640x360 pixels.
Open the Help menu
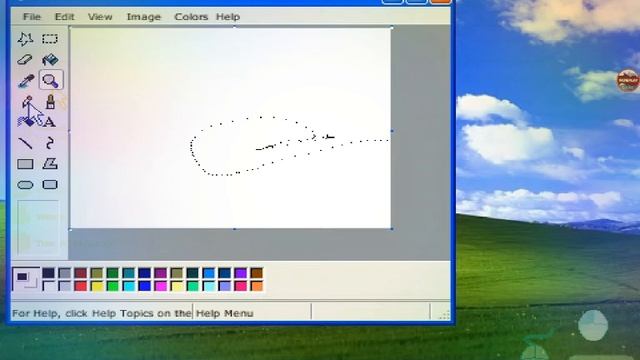[228, 17]
